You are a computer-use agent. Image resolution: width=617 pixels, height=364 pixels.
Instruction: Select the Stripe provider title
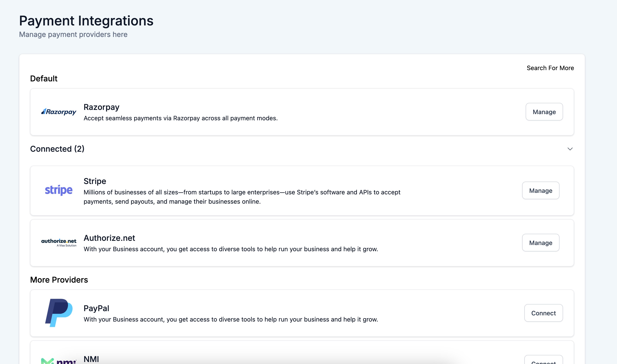pos(95,181)
